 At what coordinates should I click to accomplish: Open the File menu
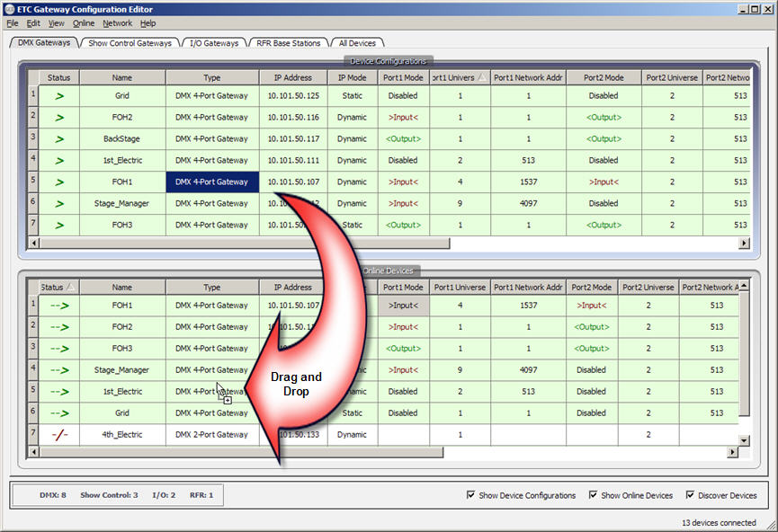point(13,23)
